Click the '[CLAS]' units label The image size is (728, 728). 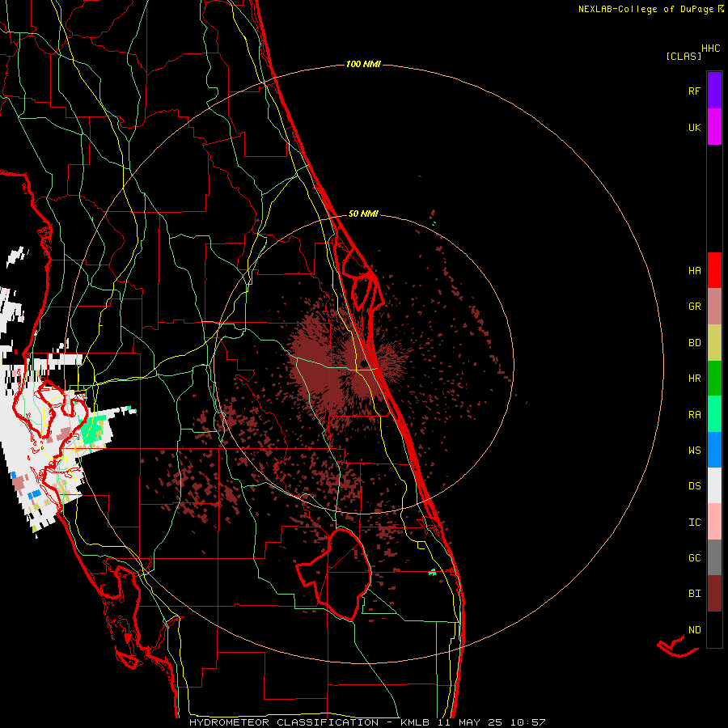click(684, 57)
